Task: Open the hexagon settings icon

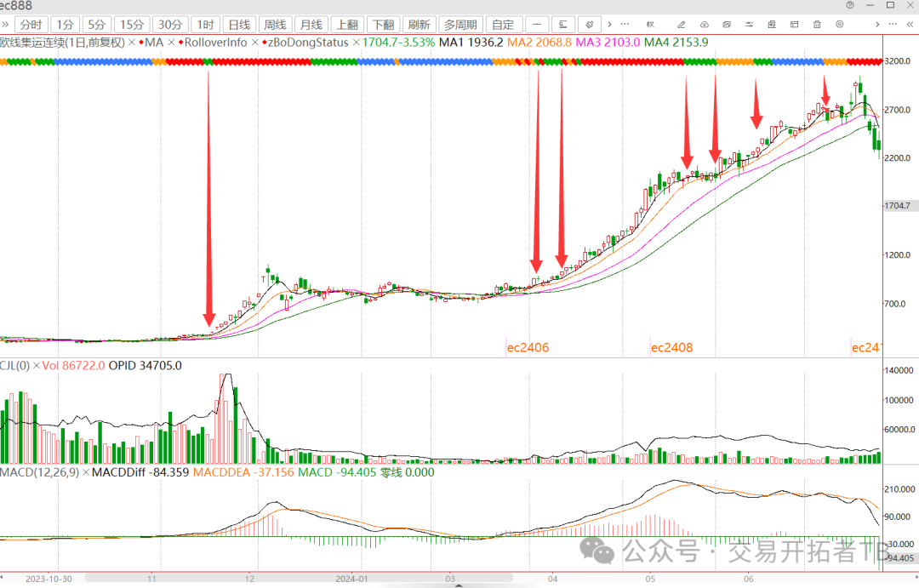Action: 839,25
